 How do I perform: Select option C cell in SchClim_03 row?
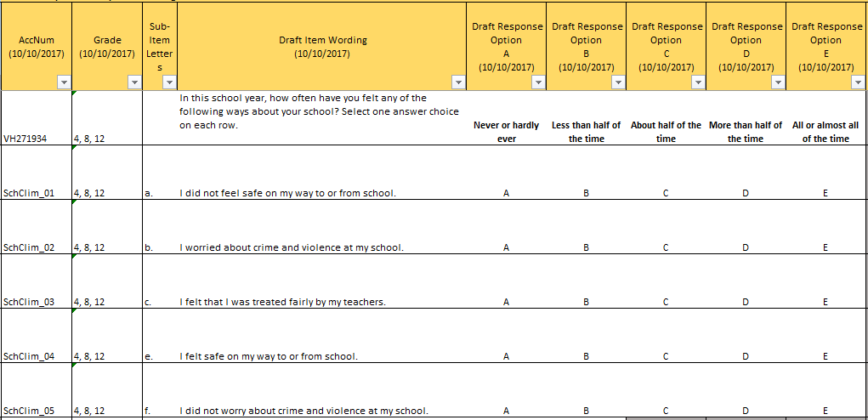[x=666, y=281]
